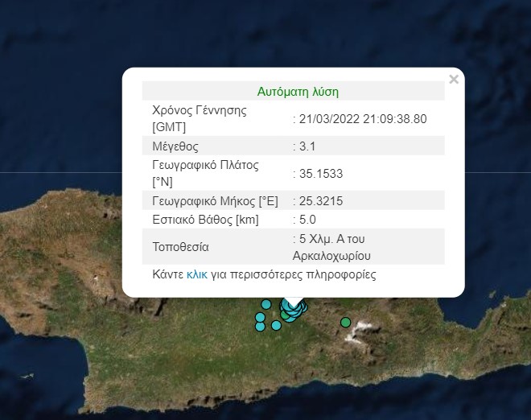Select the label Τοποθεσία
The image size is (531, 420).
point(180,247)
